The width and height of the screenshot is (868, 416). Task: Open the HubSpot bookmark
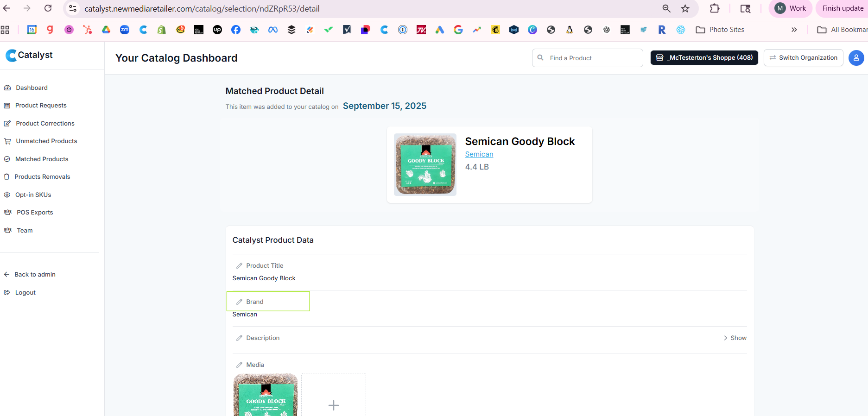(88, 30)
